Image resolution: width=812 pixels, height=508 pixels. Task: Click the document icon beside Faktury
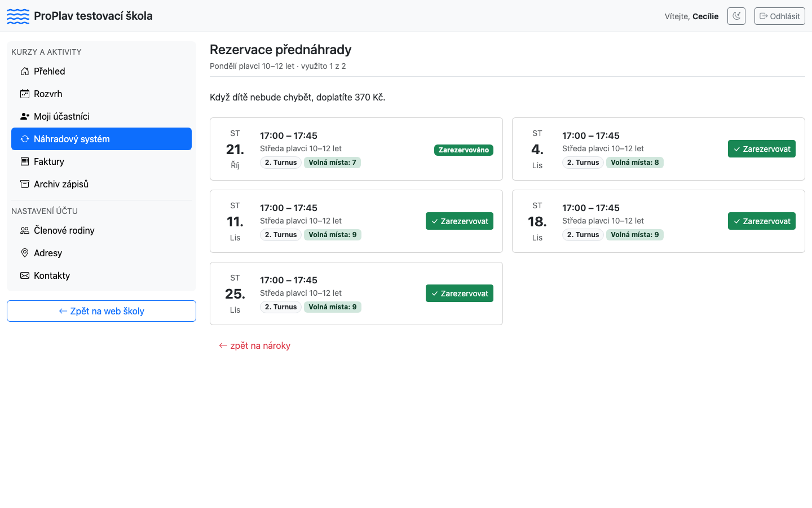point(25,161)
